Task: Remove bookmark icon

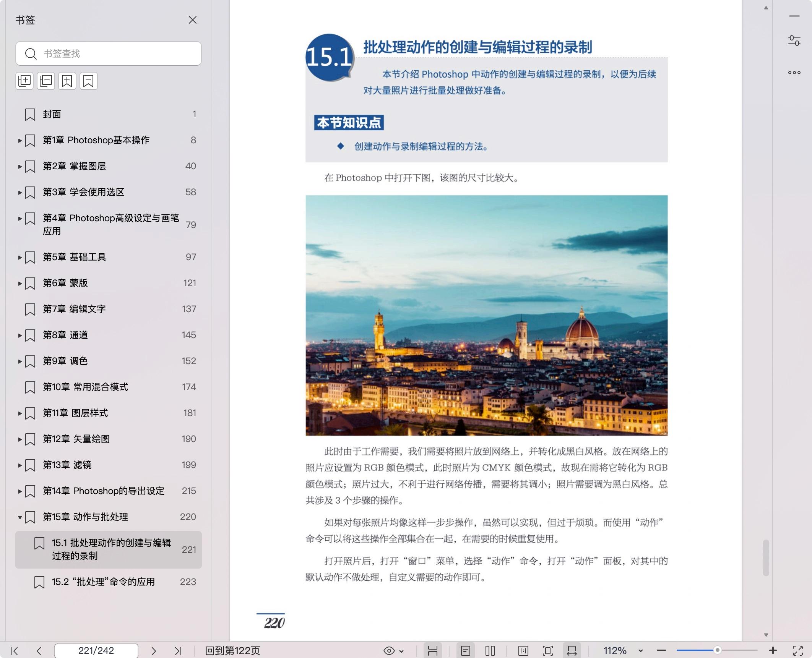Action: click(89, 81)
